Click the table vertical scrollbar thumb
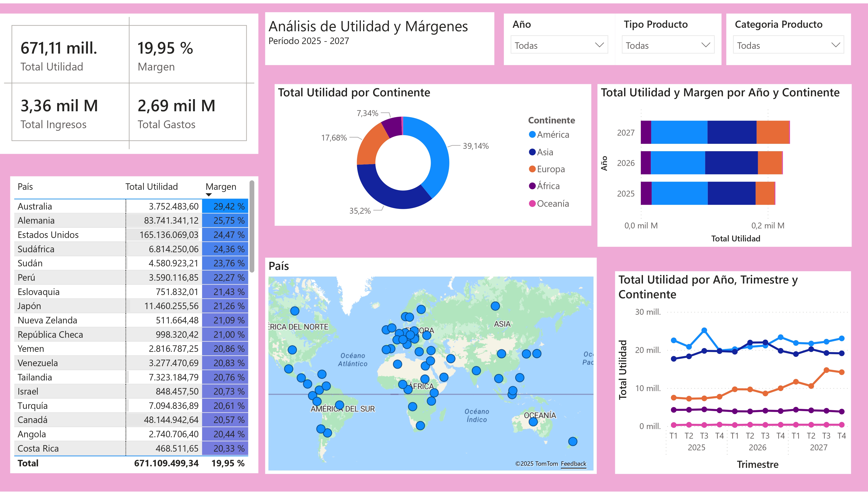 [x=252, y=226]
